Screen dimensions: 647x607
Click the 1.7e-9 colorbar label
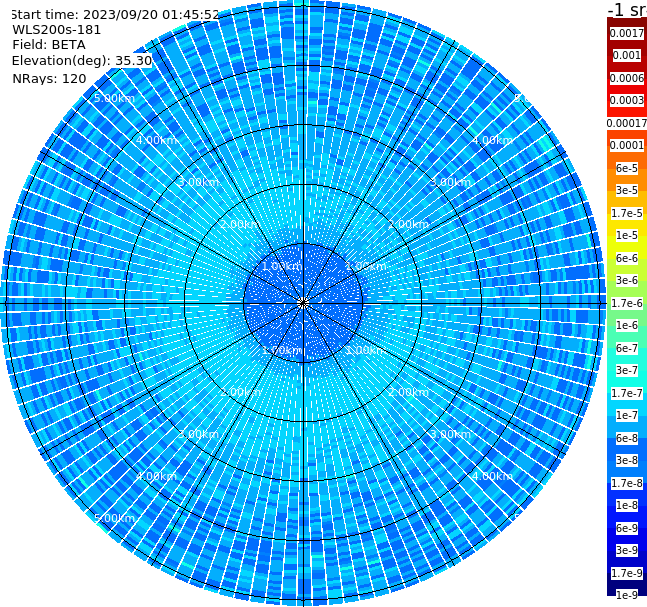(x=627, y=573)
